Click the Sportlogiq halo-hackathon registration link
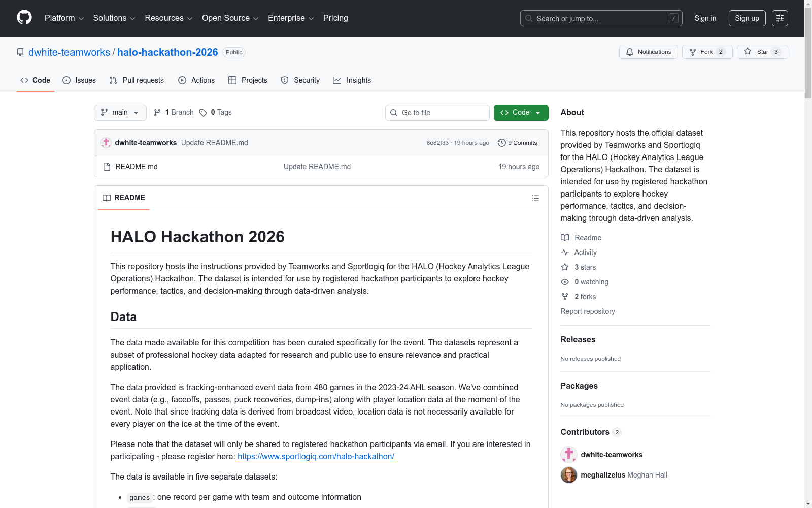Viewport: 812px width, 508px height. [316, 456]
